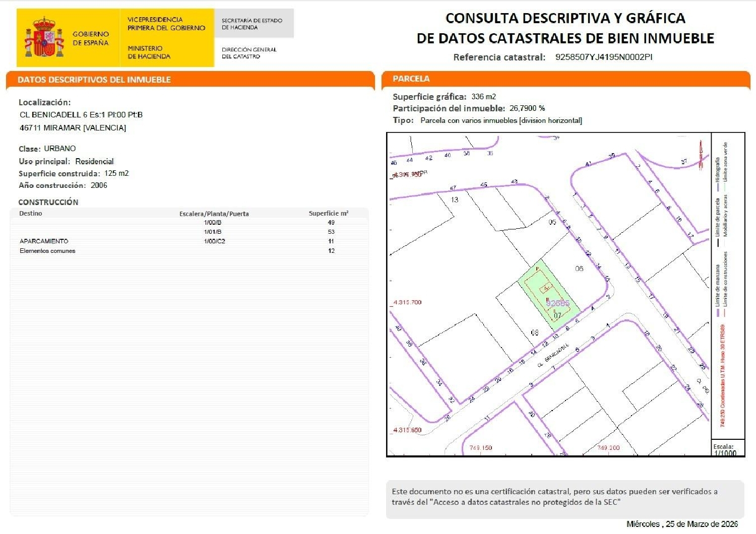Select the PARCELA section header
This screenshot has height=534, width=756.
411,79
